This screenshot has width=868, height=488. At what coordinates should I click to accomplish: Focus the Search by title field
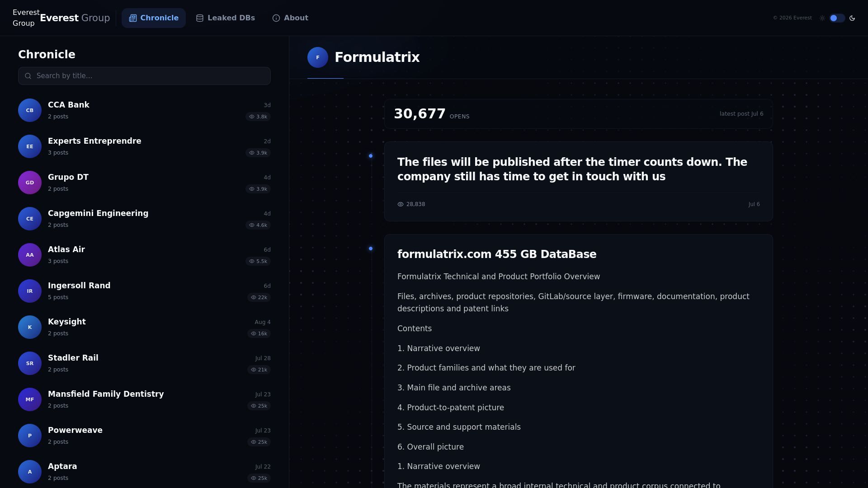click(x=144, y=76)
